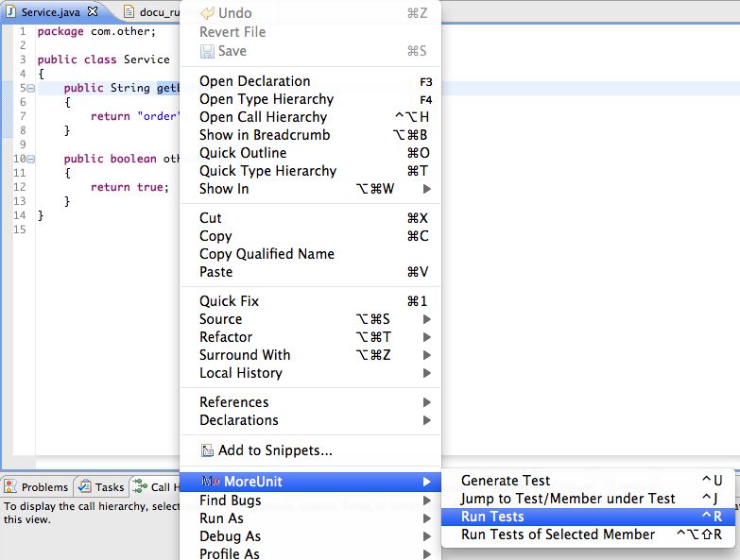Click the MoreUnit logo icon in context menu
Image resolution: width=740 pixels, height=560 pixels.
[211, 482]
